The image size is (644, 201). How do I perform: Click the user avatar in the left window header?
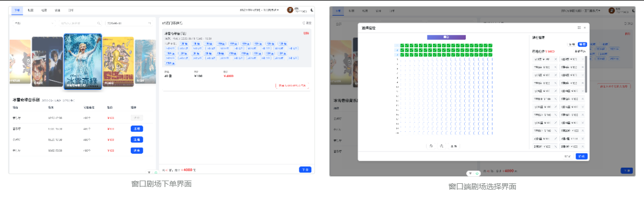tap(290, 10)
